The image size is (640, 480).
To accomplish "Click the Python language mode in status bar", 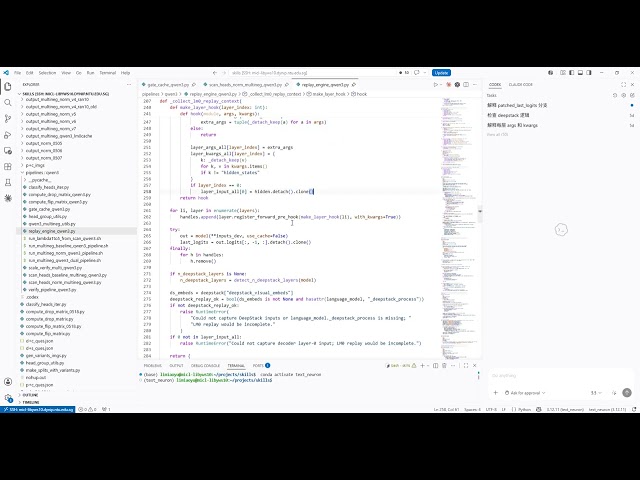I will click(x=522, y=409).
